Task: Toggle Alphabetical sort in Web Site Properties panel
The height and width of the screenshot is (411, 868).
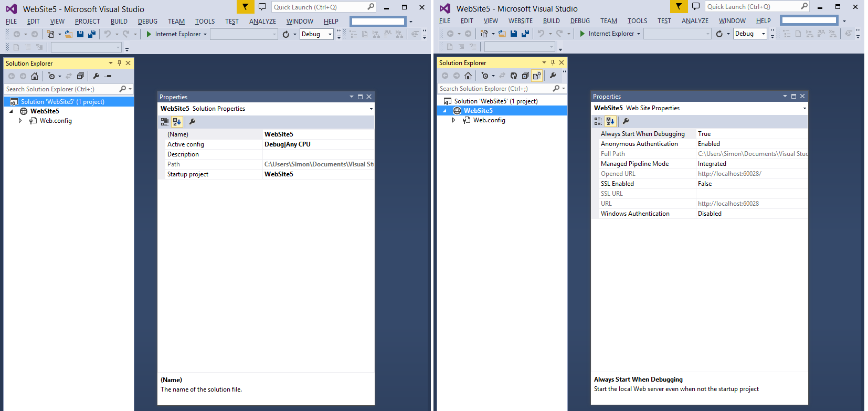Action: pos(610,121)
